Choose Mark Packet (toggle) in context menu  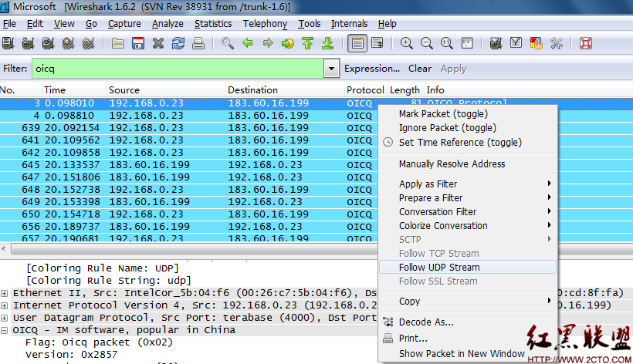click(x=443, y=114)
